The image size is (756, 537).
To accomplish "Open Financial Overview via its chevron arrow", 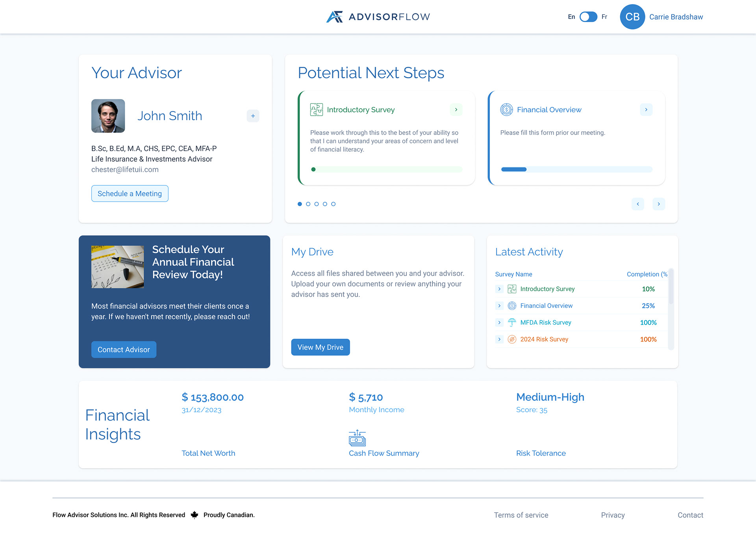I will (x=646, y=110).
